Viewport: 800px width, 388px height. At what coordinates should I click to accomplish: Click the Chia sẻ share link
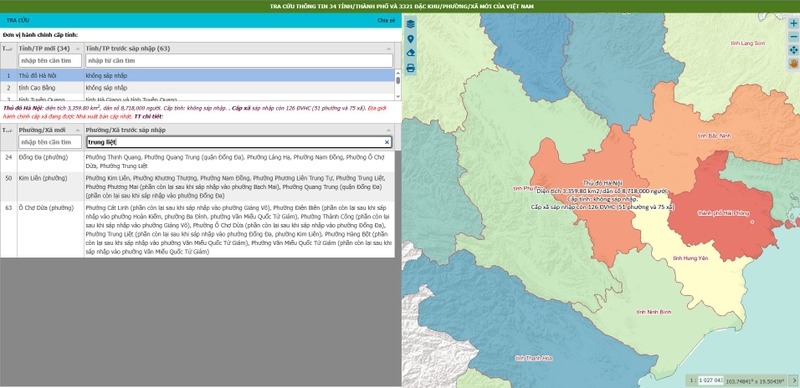pos(386,20)
